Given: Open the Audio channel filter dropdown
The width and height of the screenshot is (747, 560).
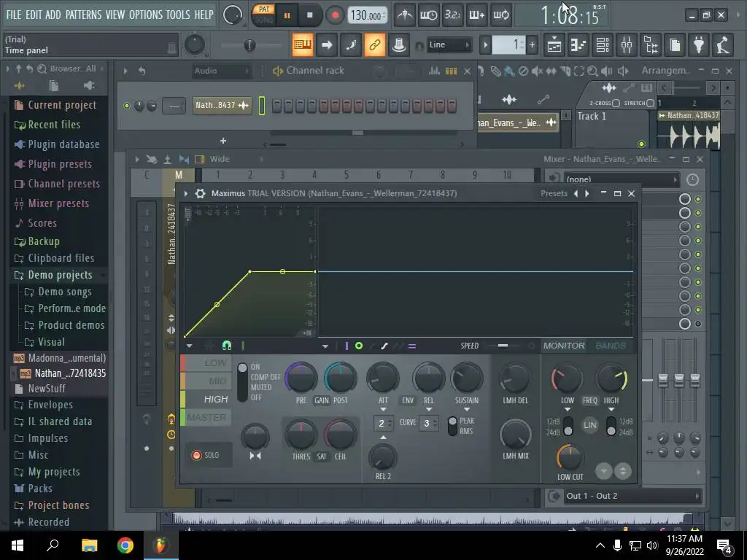Looking at the screenshot, I should pyautogui.click(x=222, y=71).
